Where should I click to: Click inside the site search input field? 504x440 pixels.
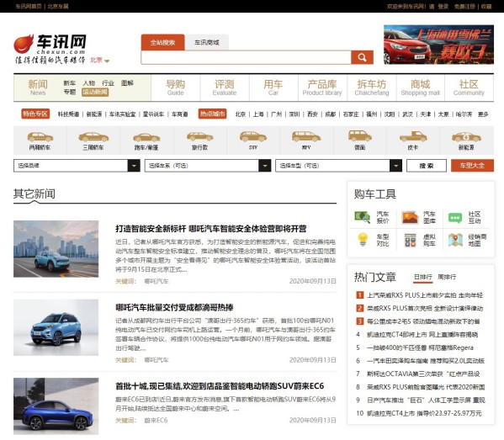click(x=246, y=57)
